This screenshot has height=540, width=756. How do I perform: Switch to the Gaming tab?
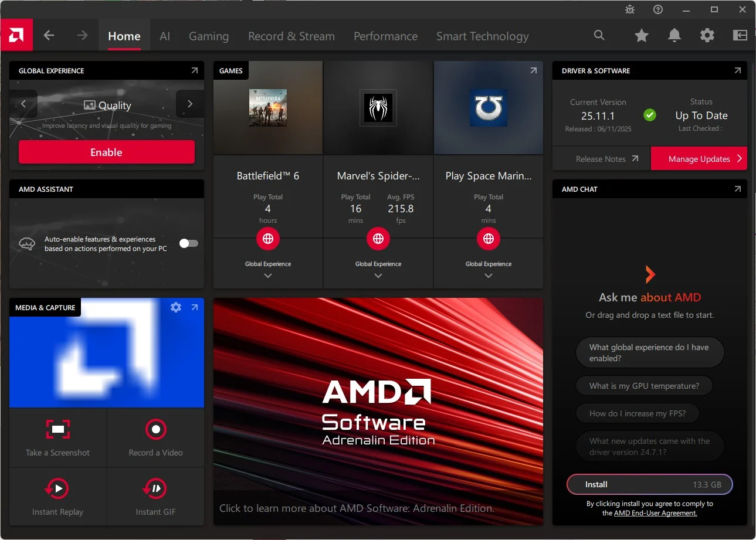209,36
